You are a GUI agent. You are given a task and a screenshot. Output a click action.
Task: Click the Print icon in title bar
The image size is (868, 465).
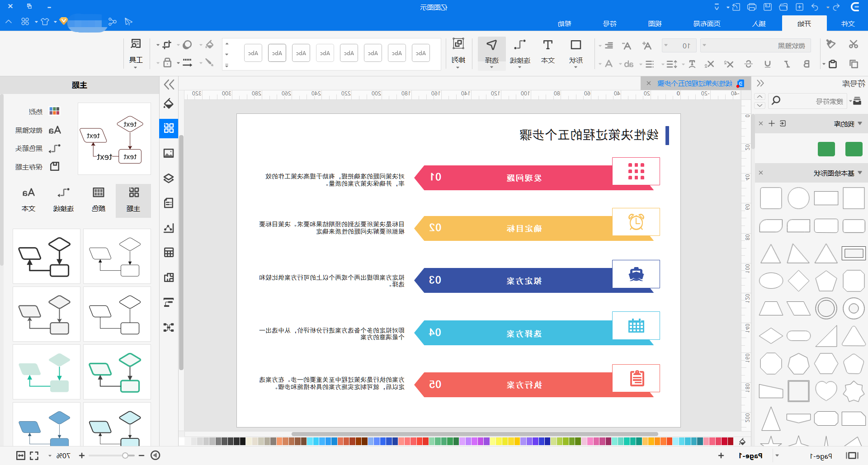tap(752, 7)
